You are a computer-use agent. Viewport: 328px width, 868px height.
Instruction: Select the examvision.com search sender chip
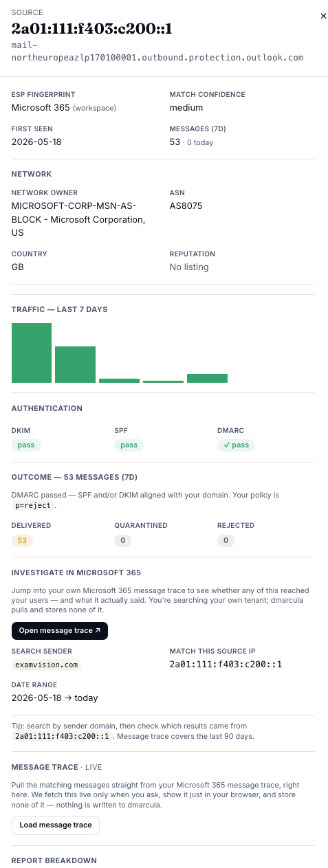coord(46,665)
